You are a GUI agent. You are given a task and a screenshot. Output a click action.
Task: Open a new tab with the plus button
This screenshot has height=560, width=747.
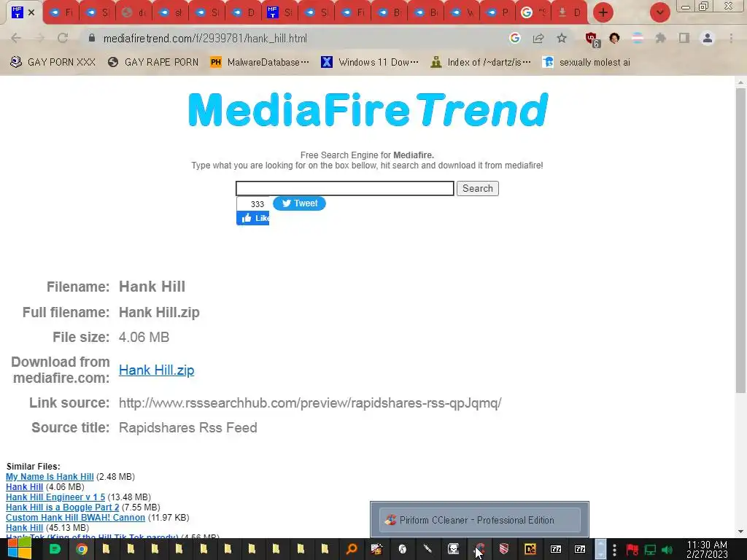pos(603,12)
